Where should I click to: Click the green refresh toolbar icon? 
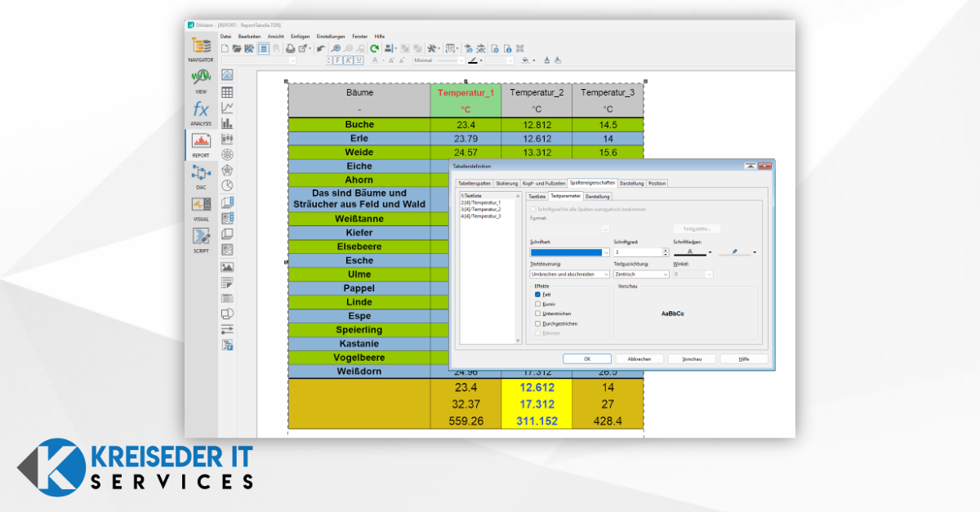pos(374,49)
